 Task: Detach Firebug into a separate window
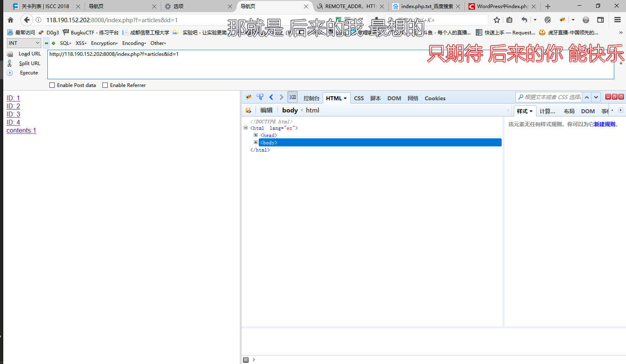click(x=615, y=97)
